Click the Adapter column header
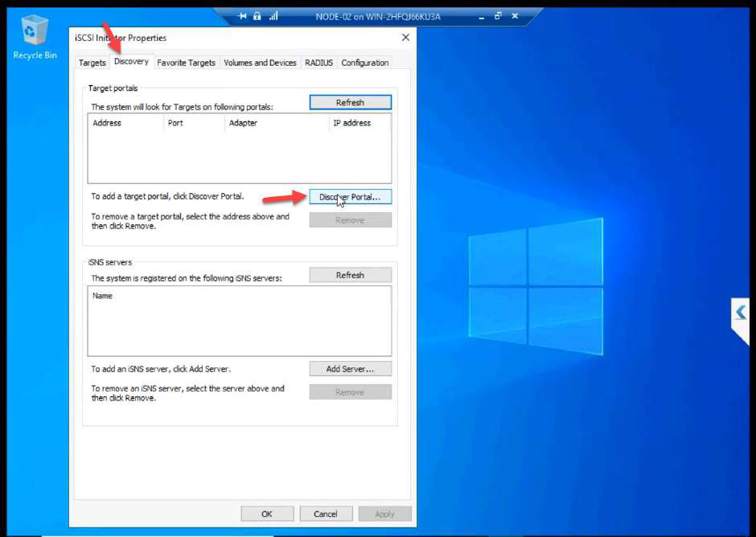This screenshot has width=756, height=537. click(x=277, y=123)
